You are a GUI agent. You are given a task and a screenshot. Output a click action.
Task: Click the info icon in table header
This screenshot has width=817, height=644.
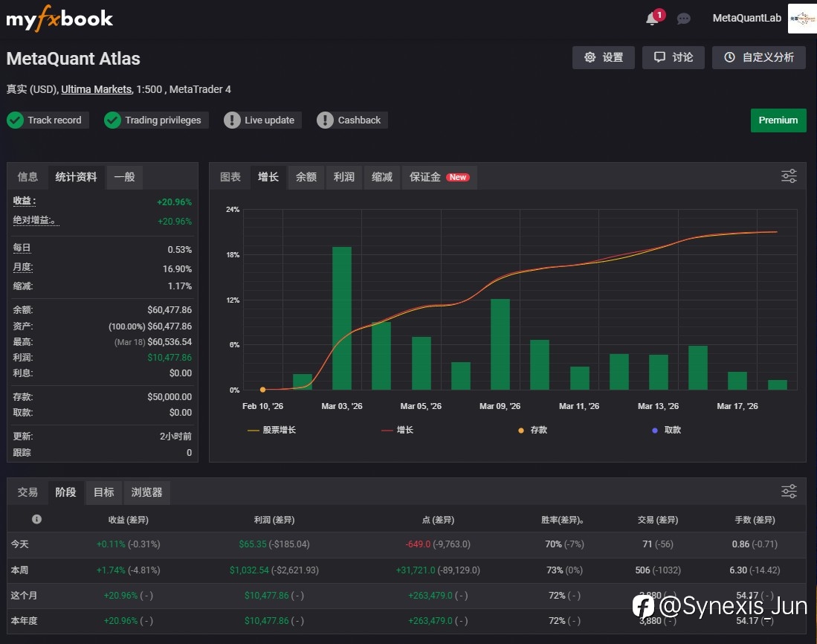click(x=36, y=519)
